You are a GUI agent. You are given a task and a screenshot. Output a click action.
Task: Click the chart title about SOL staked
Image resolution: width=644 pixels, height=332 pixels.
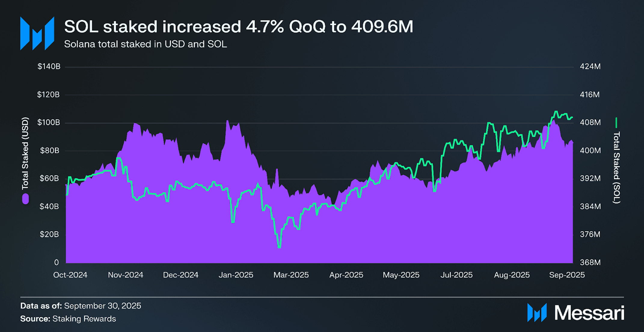238,26
